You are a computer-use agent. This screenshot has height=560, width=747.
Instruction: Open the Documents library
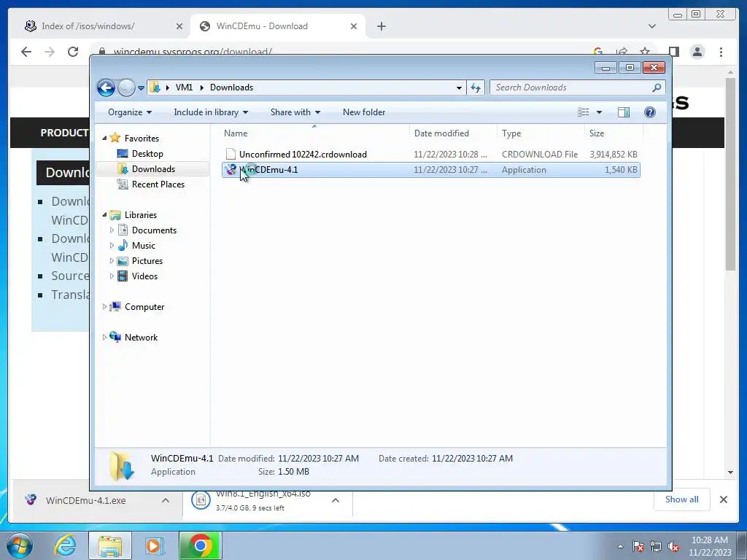(154, 230)
